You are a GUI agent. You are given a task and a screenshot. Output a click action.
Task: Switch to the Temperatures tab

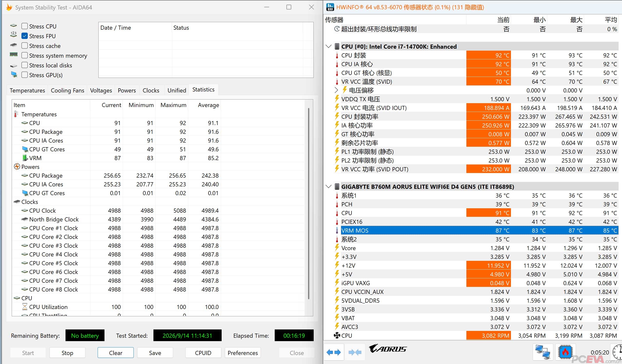27,90
